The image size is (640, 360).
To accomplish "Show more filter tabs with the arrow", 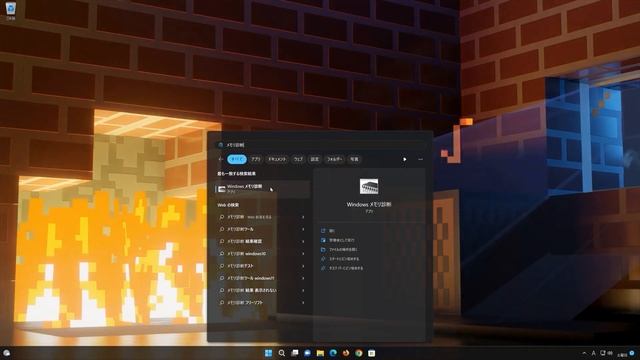I will click(x=404, y=159).
